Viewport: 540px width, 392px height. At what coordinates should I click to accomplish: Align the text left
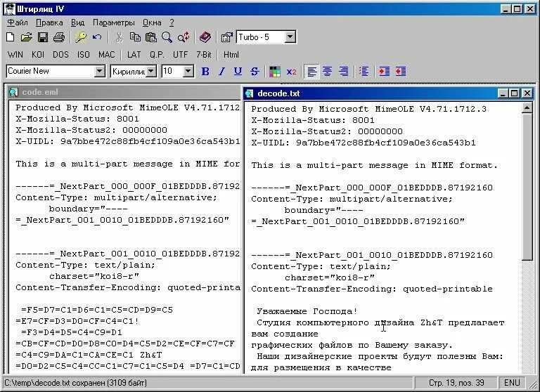312,71
